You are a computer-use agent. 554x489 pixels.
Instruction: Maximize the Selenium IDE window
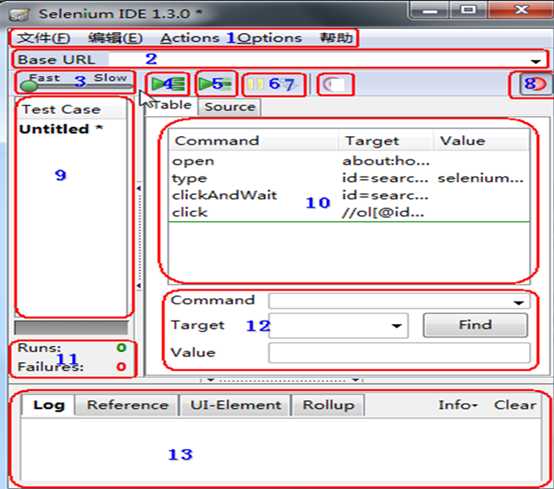(468, 10)
